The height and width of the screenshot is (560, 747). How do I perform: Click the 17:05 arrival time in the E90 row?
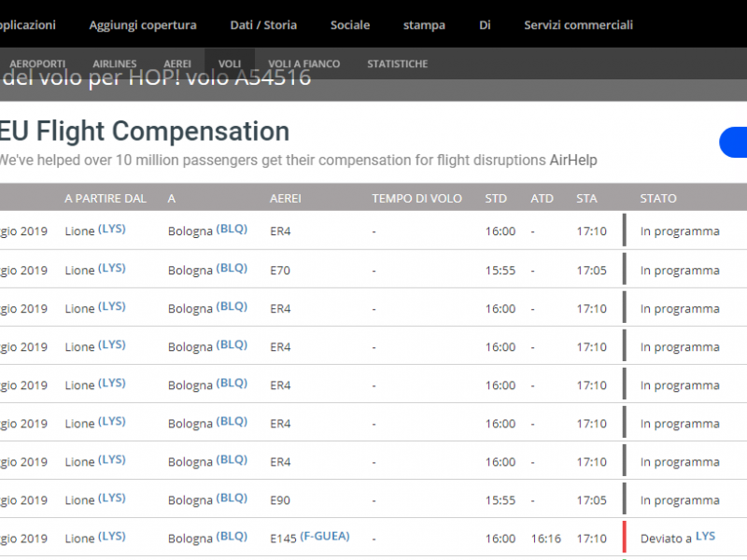click(x=592, y=500)
